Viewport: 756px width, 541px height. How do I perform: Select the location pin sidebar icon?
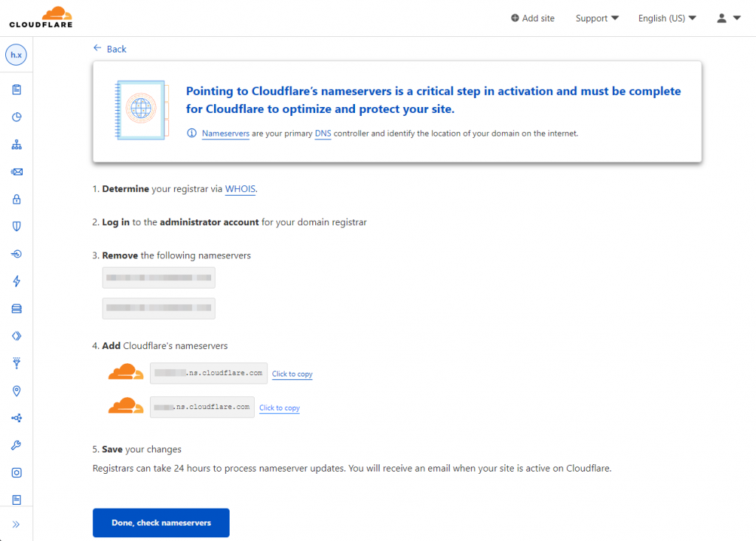(16, 390)
